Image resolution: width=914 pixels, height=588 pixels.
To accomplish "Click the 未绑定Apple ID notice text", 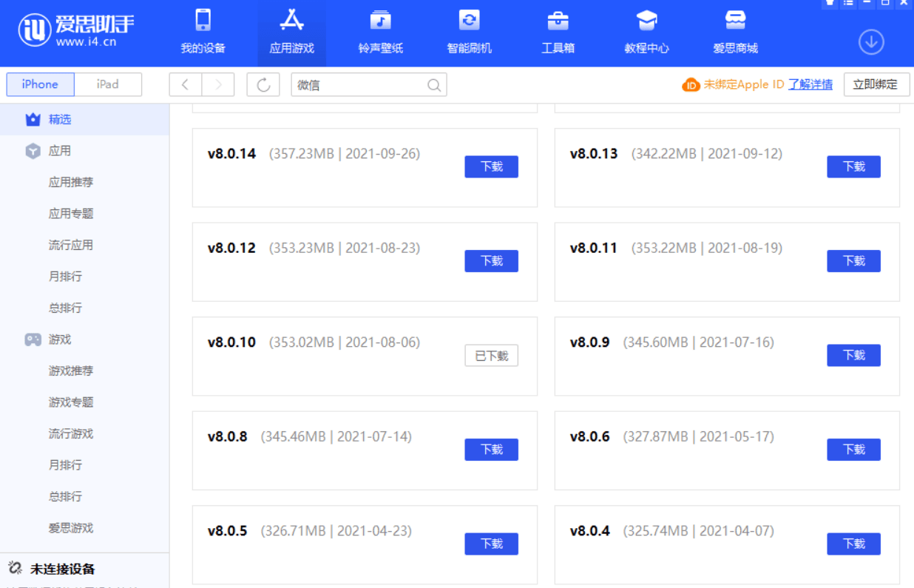I will pyautogui.click(x=744, y=84).
